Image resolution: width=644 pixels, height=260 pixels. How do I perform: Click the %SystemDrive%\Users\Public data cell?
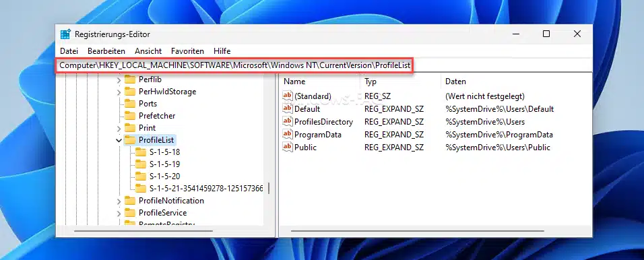(x=498, y=148)
